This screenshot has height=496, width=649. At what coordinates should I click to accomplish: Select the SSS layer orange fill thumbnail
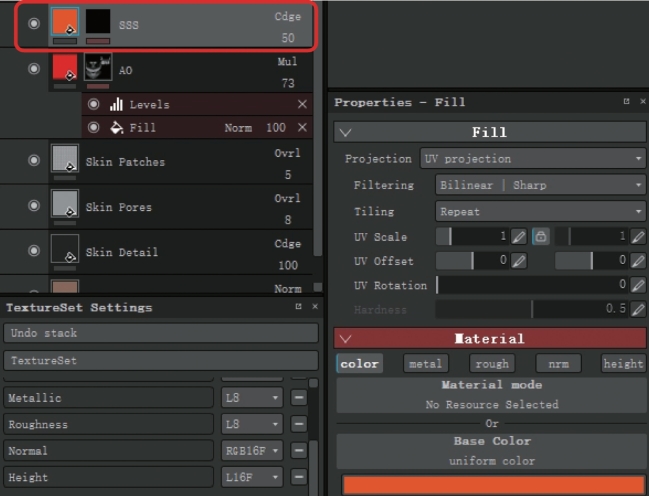[x=65, y=22]
